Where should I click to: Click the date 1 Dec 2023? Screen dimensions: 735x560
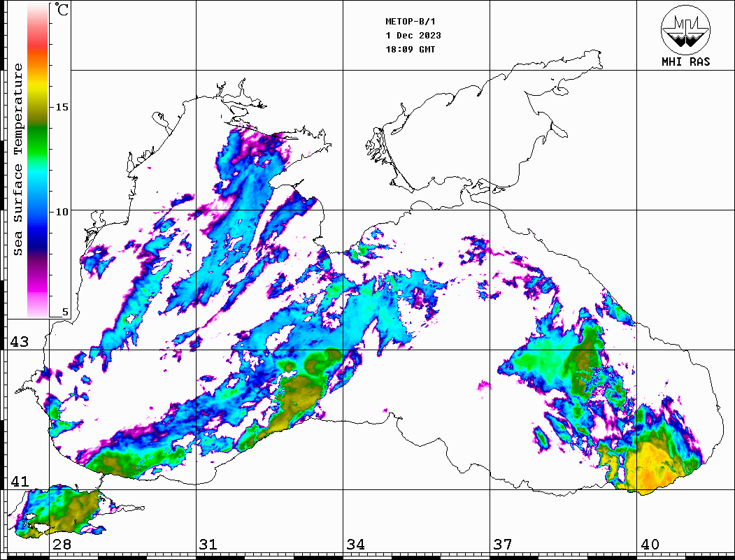click(413, 36)
